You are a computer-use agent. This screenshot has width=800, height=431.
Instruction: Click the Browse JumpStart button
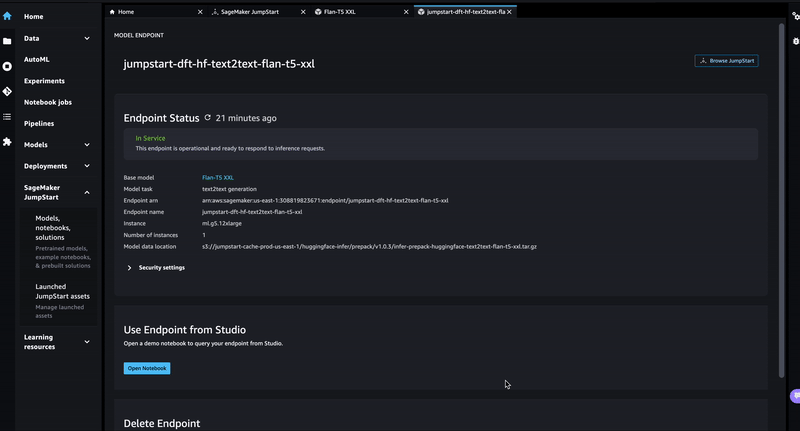click(727, 61)
